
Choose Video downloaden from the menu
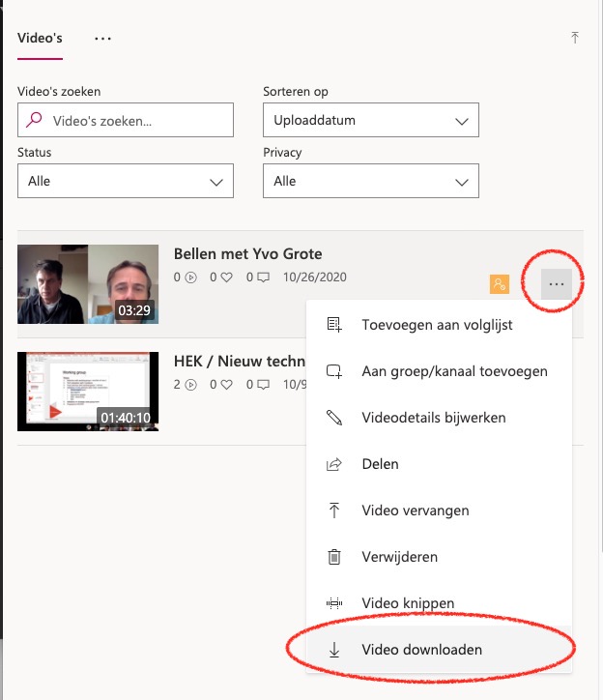point(421,650)
